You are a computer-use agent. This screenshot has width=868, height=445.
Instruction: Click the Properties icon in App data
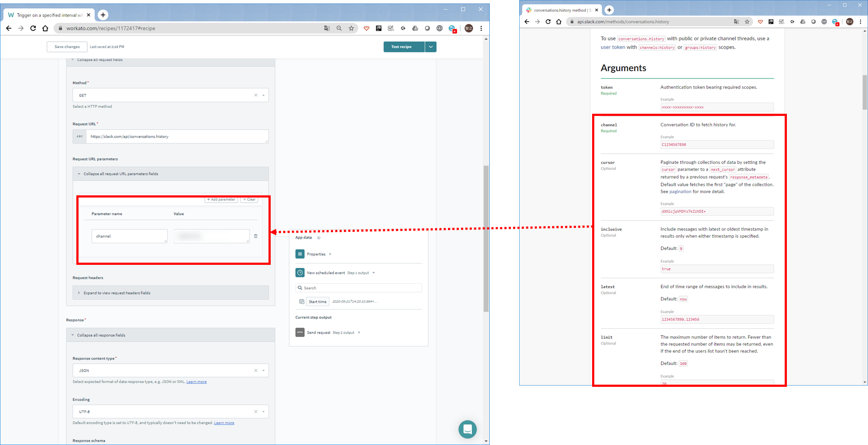(x=300, y=254)
